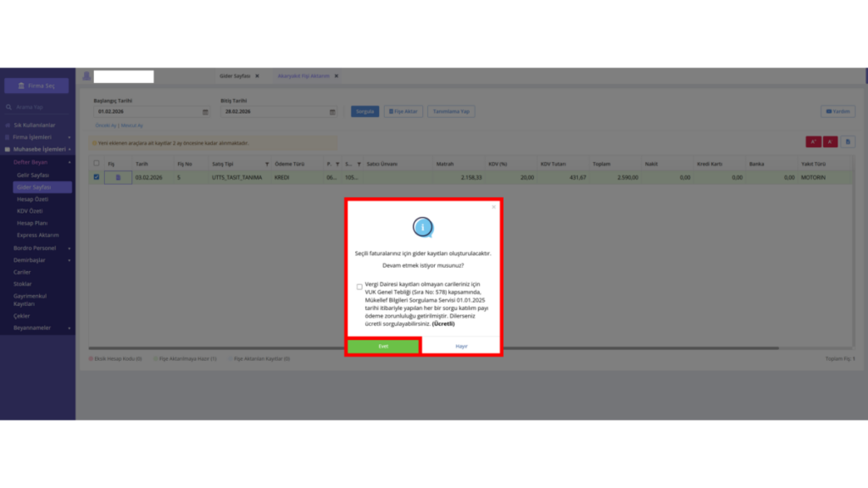Viewport: 868px width, 488px height.
Task: Open Gelir Sayfası in the sidebar
Action: coord(33,175)
